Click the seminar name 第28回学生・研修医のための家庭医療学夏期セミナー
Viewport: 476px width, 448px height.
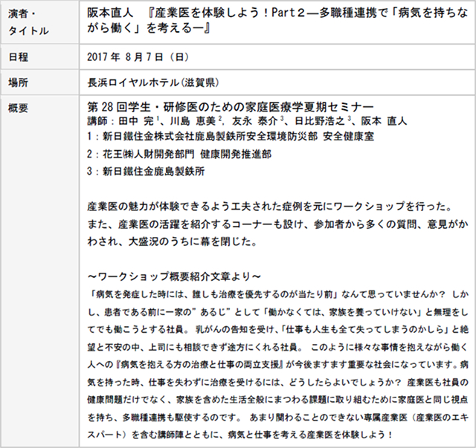(x=230, y=107)
